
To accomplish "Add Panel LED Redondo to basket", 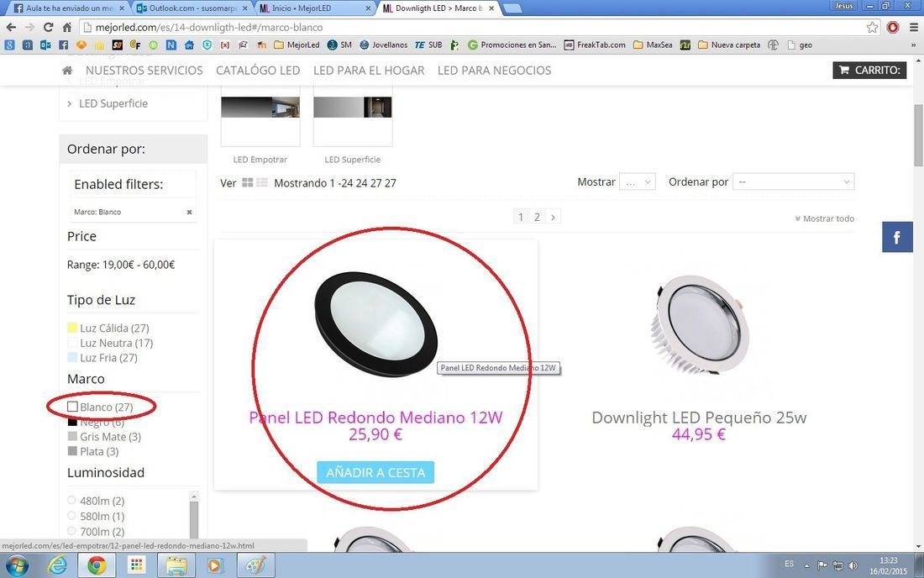I will [375, 472].
